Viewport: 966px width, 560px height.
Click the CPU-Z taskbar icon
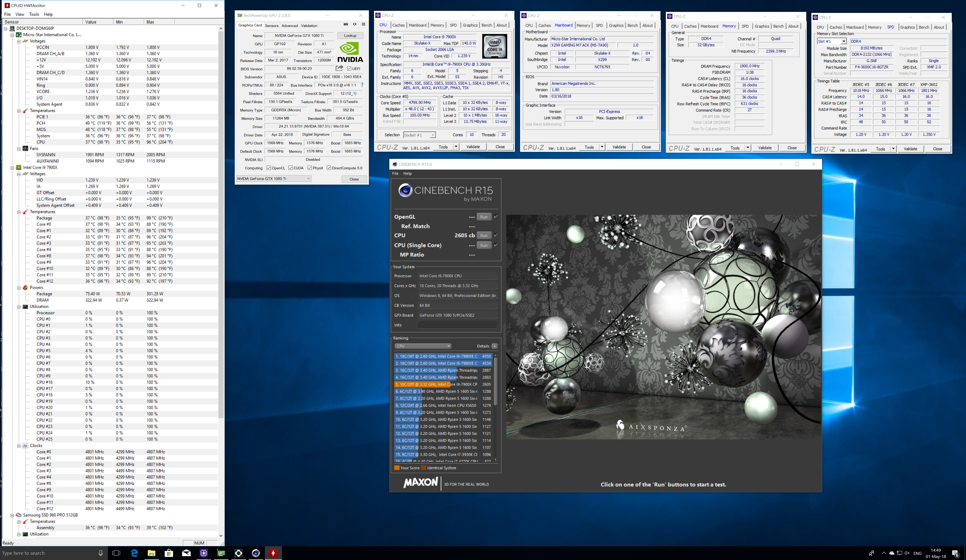[x=204, y=553]
